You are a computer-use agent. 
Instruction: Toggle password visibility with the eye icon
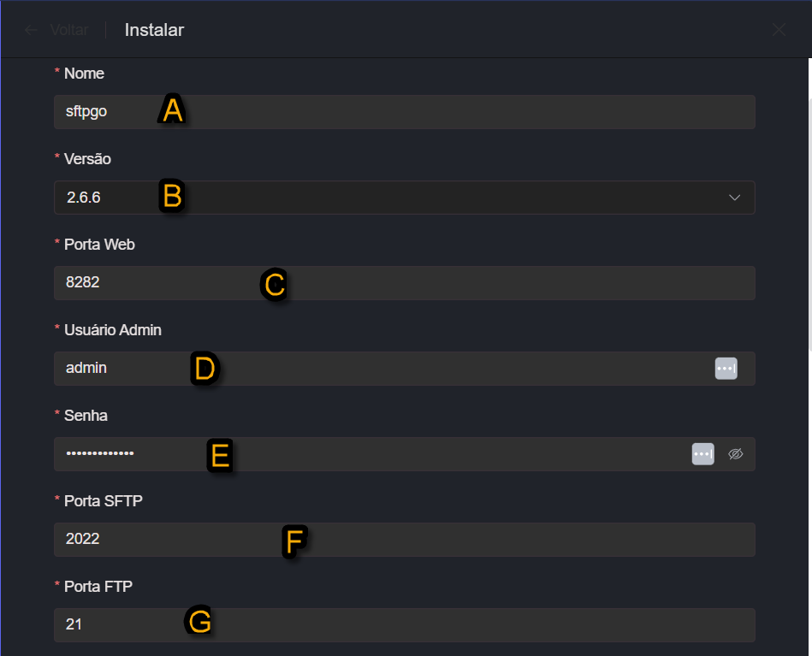(736, 454)
